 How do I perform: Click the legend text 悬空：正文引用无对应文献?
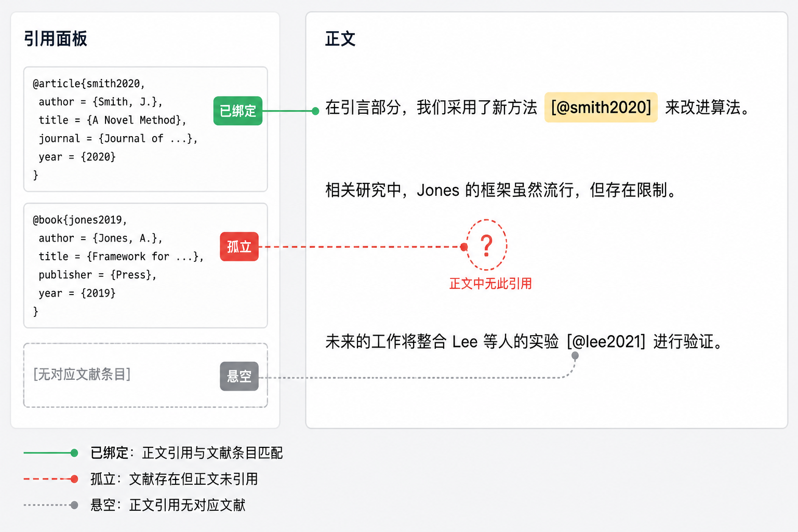click(x=168, y=505)
